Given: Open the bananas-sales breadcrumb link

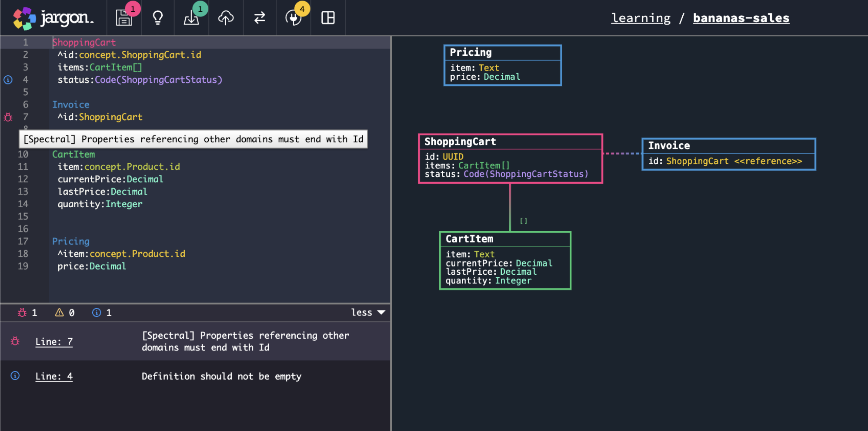Looking at the screenshot, I should (x=741, y=18).
